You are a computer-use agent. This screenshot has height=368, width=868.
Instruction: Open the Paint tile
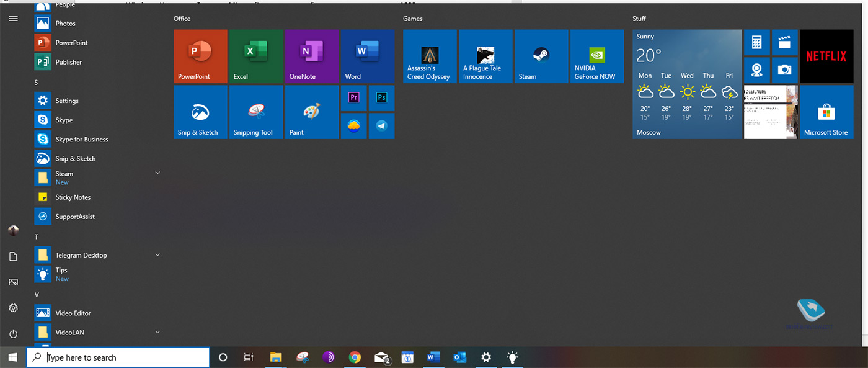point(312,112)
